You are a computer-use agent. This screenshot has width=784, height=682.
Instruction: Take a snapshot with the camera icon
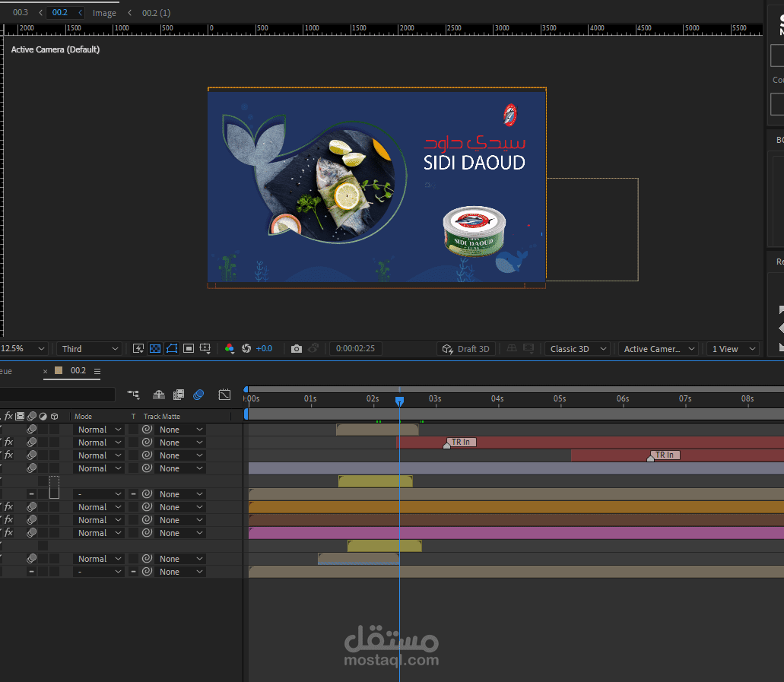click(297, 348)
